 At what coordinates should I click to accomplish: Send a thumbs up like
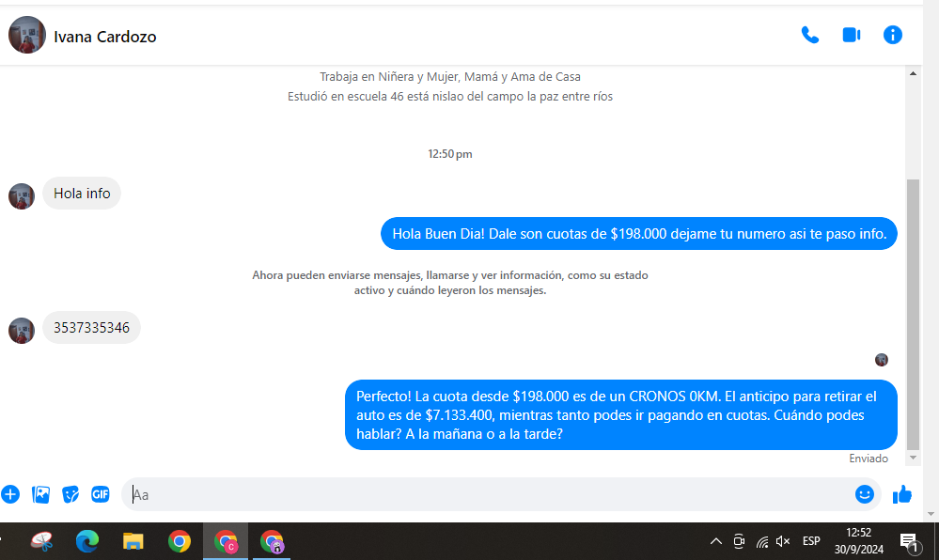901,495
